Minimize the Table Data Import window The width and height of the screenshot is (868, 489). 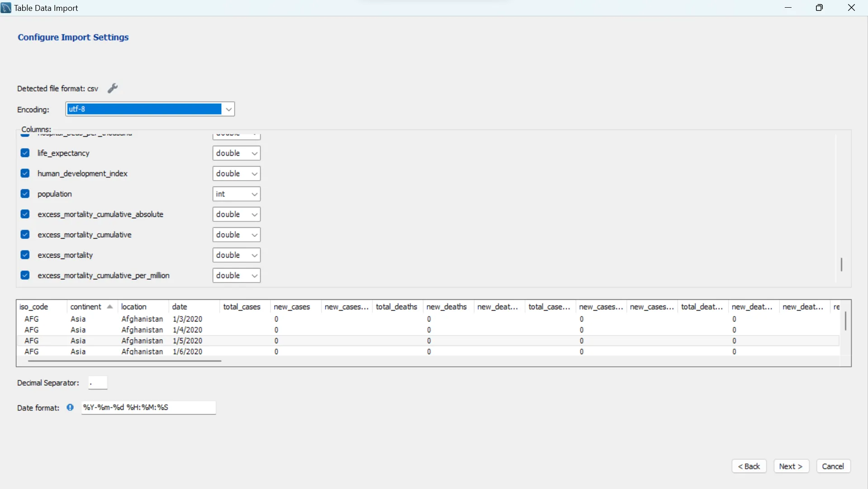(x=788, y=8)
